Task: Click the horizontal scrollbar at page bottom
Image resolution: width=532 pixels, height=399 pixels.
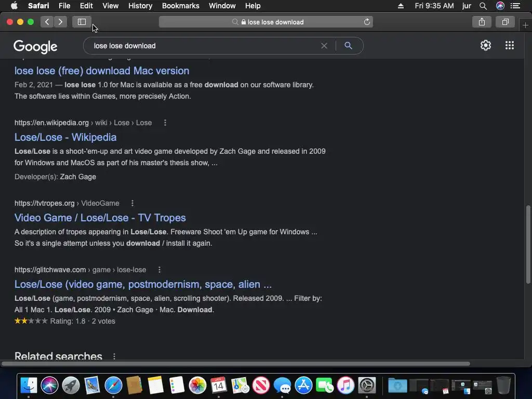Action: coord(236,364)
